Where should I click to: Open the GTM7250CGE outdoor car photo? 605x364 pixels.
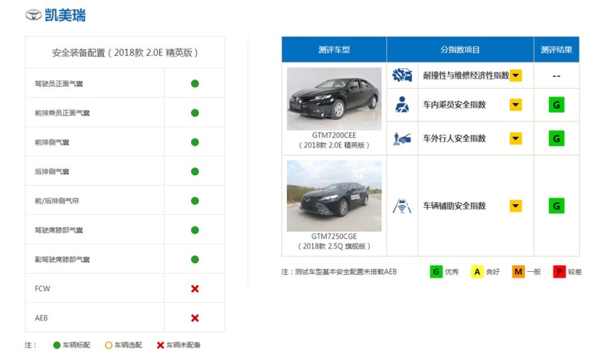pyautogui.click(x=334, y=196)
